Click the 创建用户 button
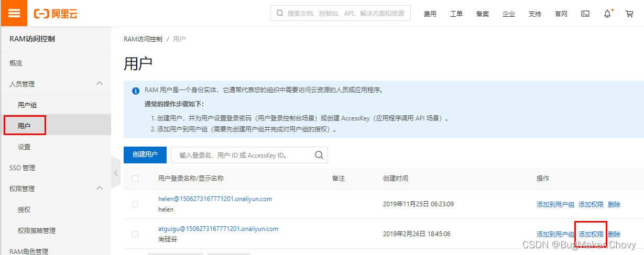This screenshot has width=644, height=255. [145, 155]
